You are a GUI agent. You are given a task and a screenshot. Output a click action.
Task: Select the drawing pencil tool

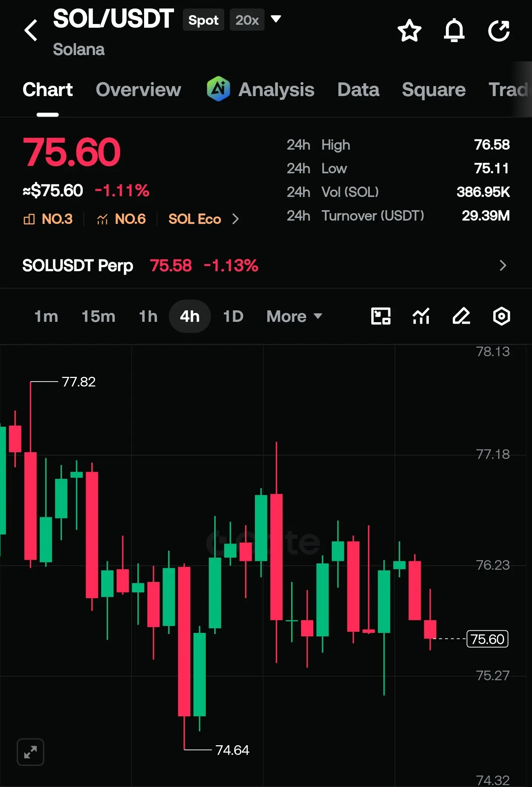tap(461, 316)
